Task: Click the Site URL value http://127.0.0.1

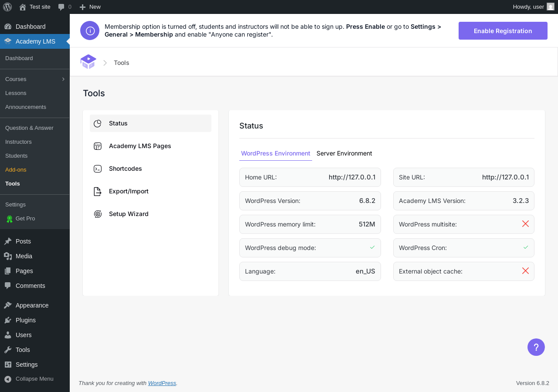Action: point(505,177)
